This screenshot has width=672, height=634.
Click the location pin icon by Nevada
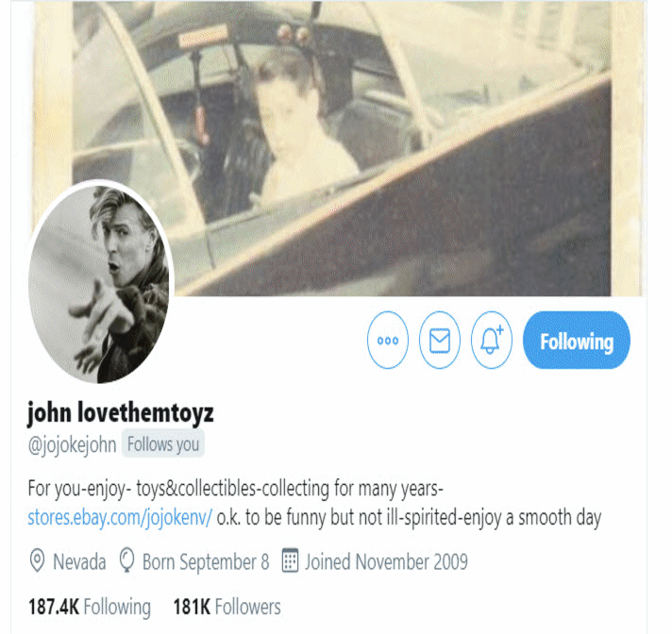(x=38, y=561)
